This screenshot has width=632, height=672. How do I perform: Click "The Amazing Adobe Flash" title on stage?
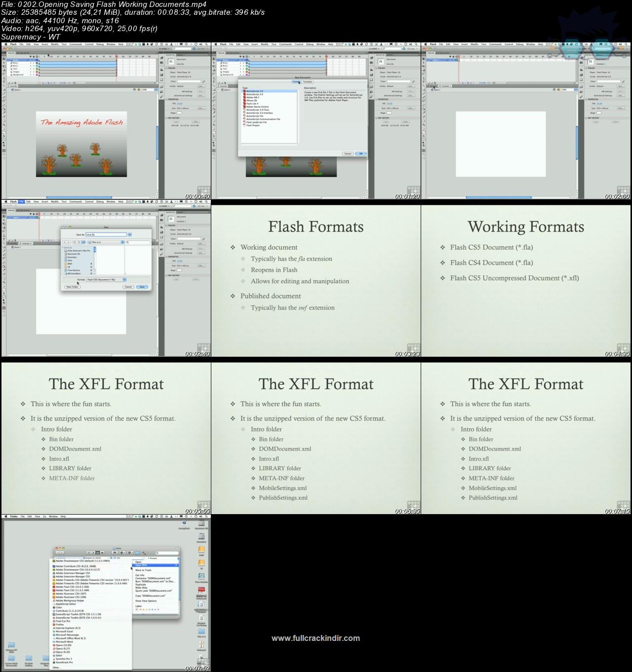click(x=81, y=122)
